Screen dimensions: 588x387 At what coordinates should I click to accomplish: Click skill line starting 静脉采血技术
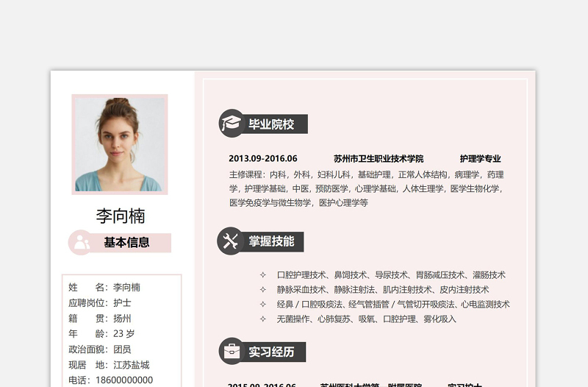(383, 290)
